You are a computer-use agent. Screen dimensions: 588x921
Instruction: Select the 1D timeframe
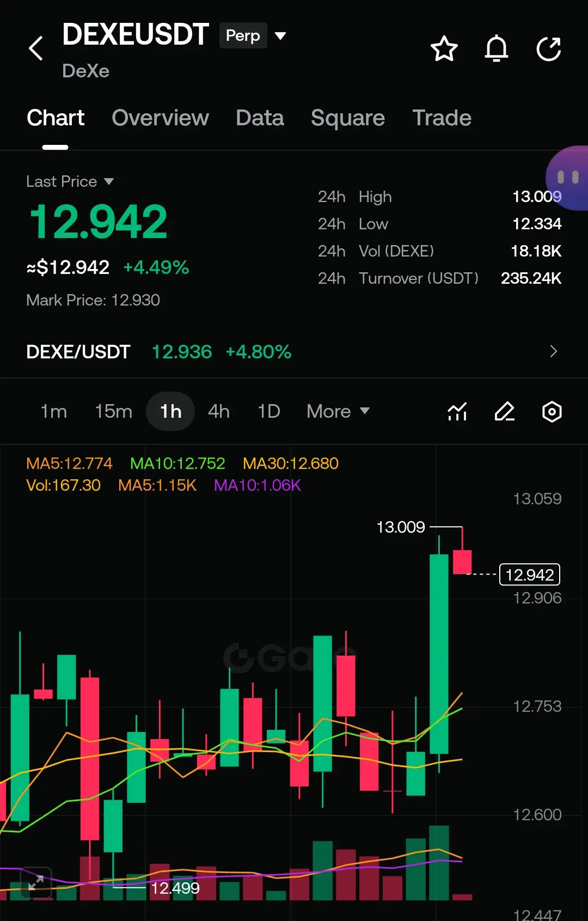coord(269,411)
